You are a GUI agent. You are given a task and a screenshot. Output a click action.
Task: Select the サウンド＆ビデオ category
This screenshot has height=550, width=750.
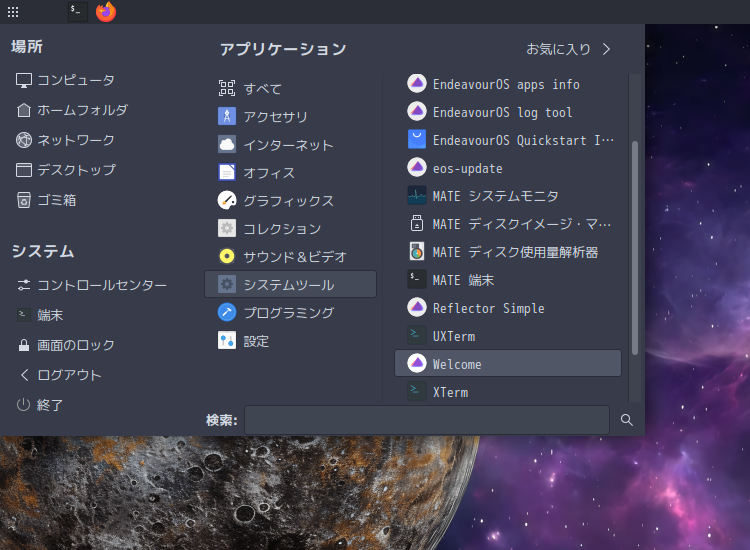pyautogui.click(x=290, y=256)
